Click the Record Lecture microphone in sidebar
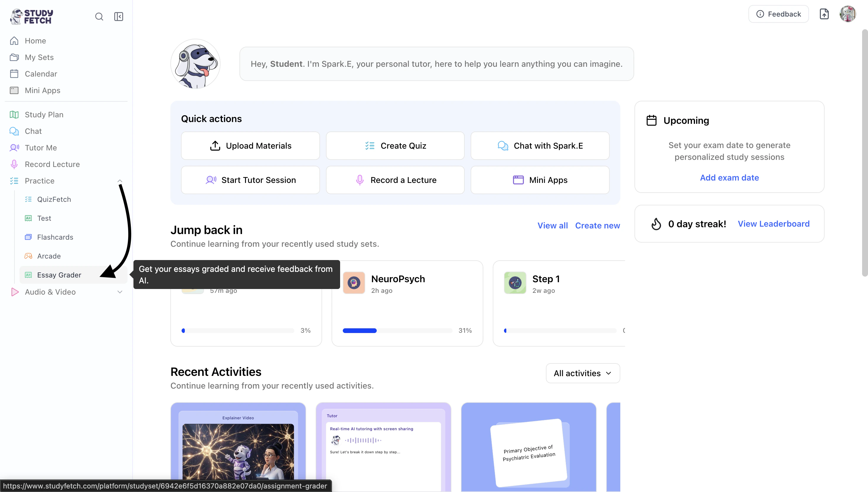Image resolution: width=868 pixels, height=492 pixels. click(x=14, y=164)
